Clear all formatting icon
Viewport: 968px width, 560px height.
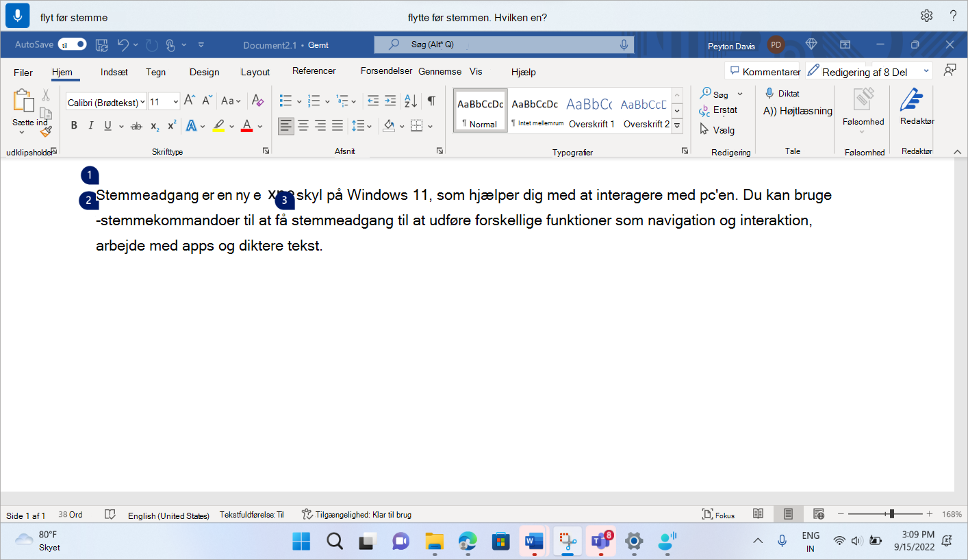(257, 101)
